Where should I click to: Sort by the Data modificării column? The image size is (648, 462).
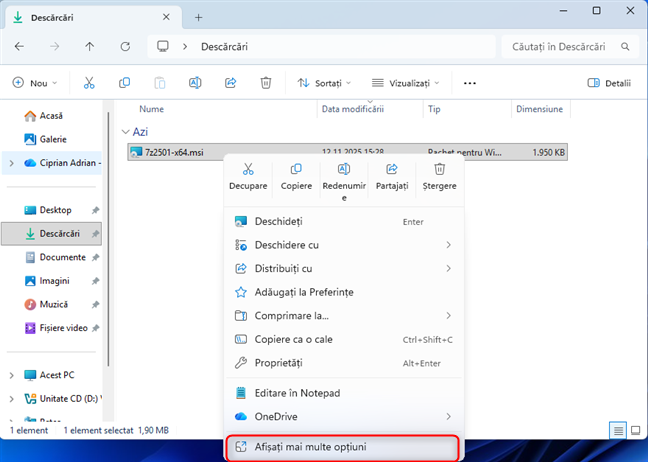coord(353,109)
